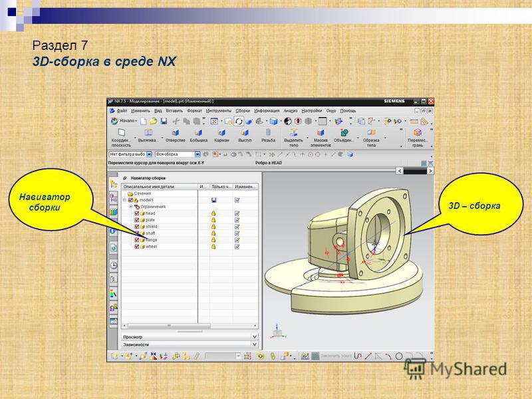532x399 pixels.
Task: Open the 'Вся сборка' scope dropdown
Action: (x=198, y=154)
